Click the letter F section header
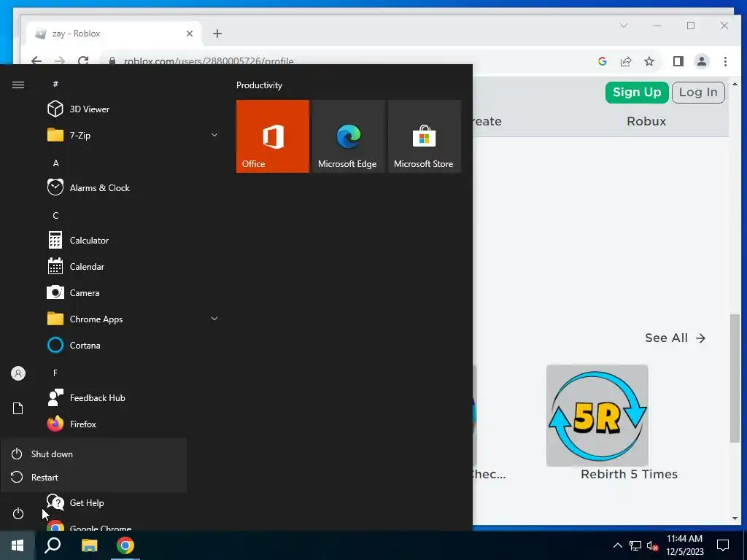 point(55,373)
